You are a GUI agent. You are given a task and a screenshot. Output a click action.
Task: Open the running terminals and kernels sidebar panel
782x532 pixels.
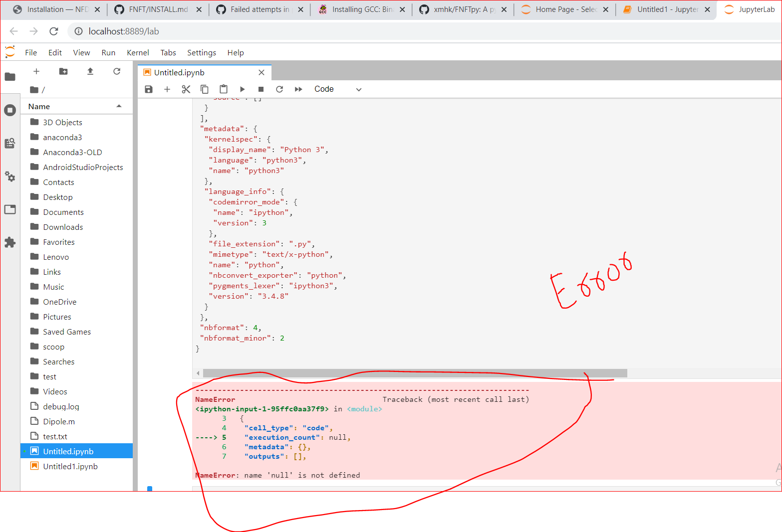pos(10,110)
